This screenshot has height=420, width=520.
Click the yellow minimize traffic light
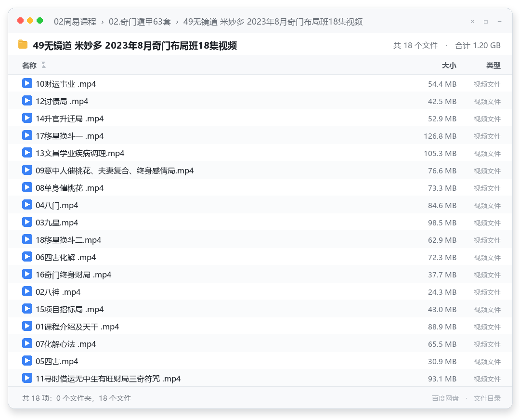30,21
